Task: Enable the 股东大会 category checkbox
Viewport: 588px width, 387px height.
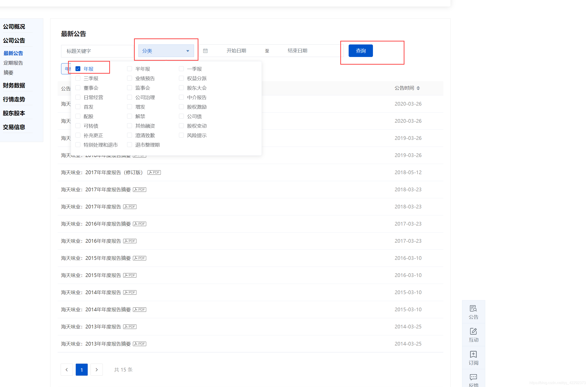Action: coord(181,88)
